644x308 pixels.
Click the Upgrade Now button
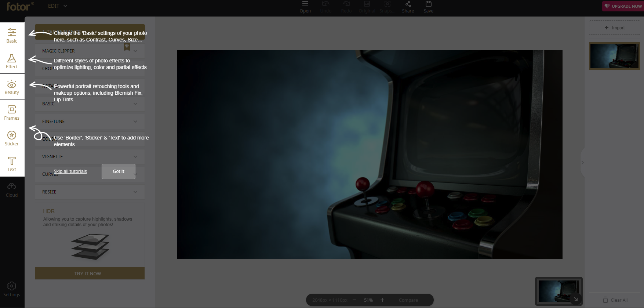(x=623, y=6)
